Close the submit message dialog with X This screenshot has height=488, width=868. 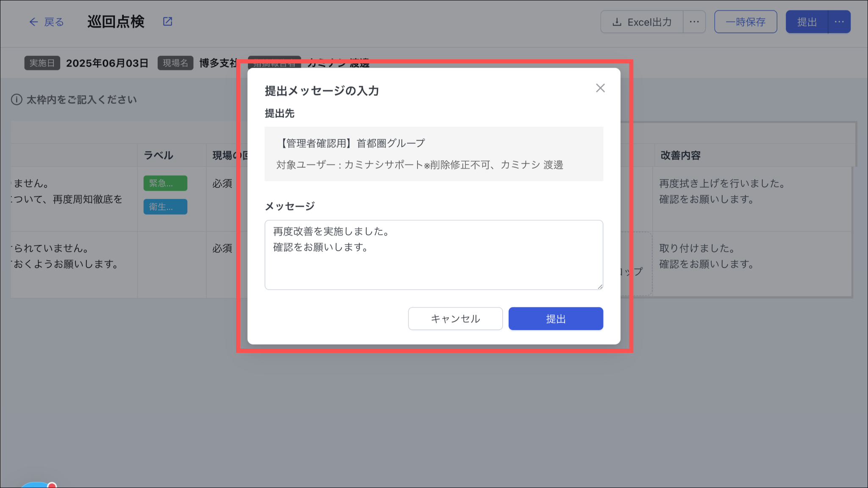pos(600,88)
